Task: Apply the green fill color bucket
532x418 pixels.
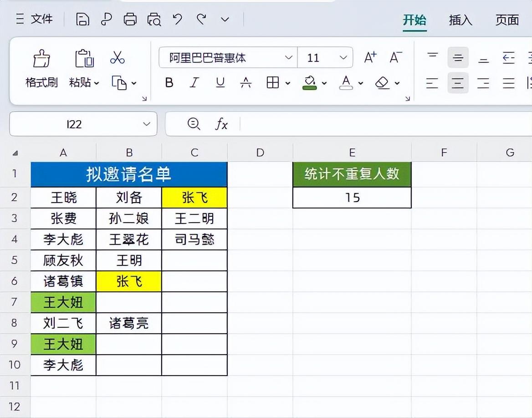Action: click(309, 82)
